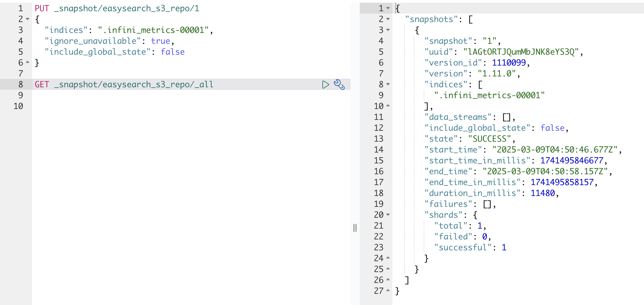Collapse request body fold arrow at editor line 2
The image size is (644, 305).
coord(28,19)
